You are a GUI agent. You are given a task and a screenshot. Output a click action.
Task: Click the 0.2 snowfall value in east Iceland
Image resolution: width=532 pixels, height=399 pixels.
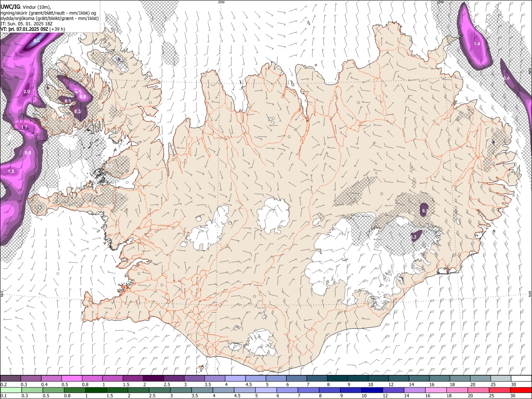coord(413,237)
